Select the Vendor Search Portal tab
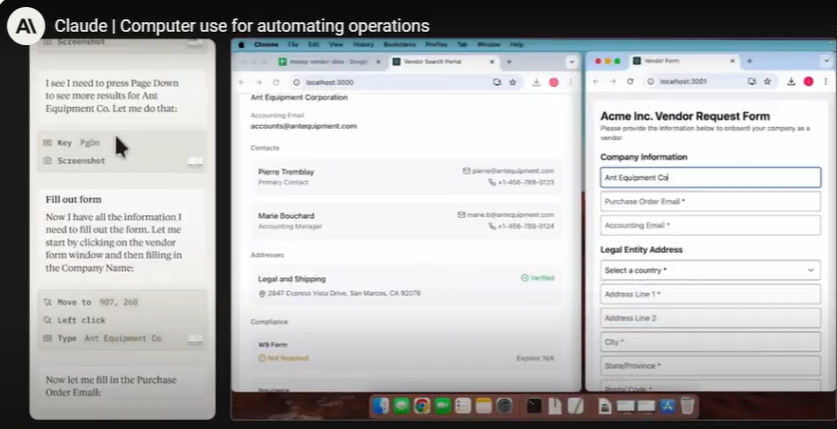 coord(442,62)
